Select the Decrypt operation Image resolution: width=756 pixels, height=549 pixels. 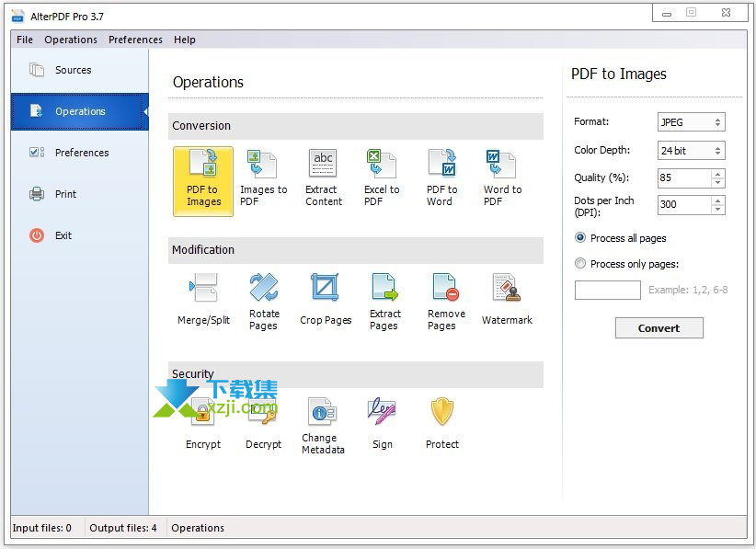263,424
